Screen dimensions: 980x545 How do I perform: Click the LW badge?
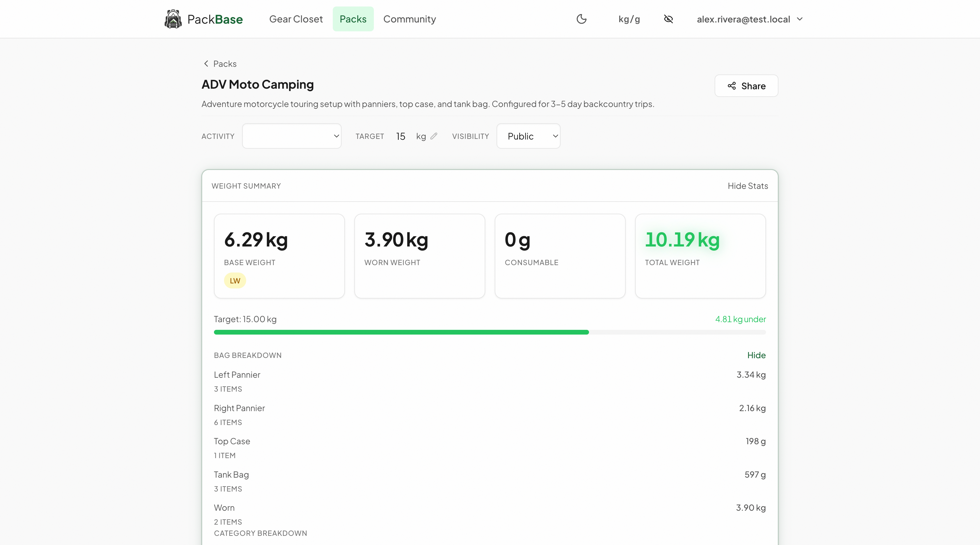tap(235, 280)
